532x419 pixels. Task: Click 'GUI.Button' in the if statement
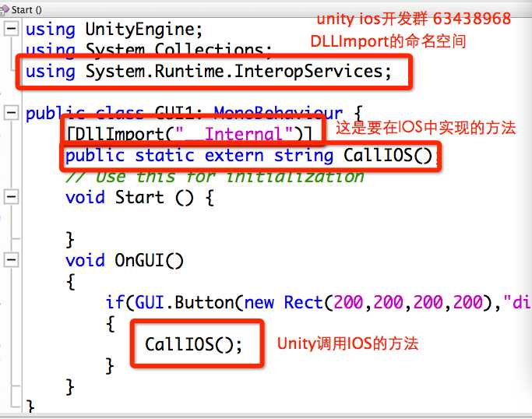point(185,302)
